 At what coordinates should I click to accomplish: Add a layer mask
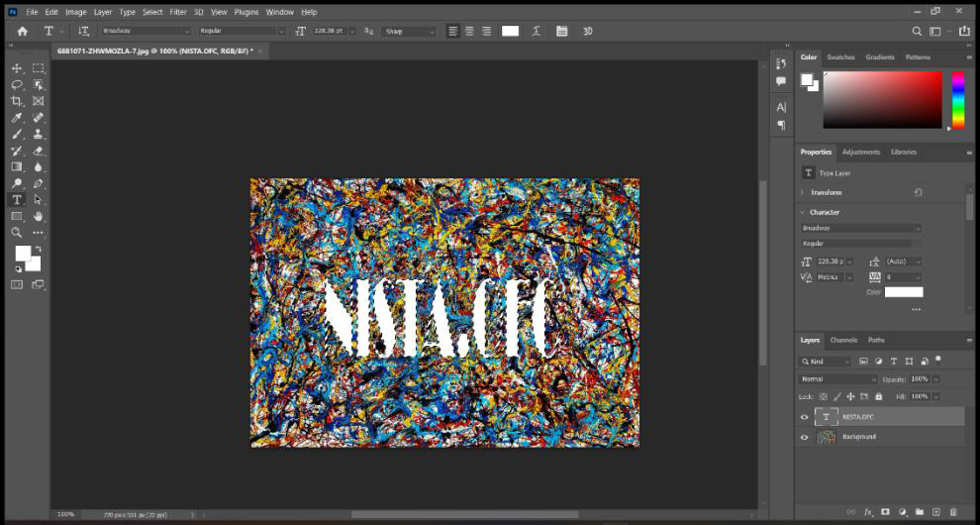[x=885, y=512]
